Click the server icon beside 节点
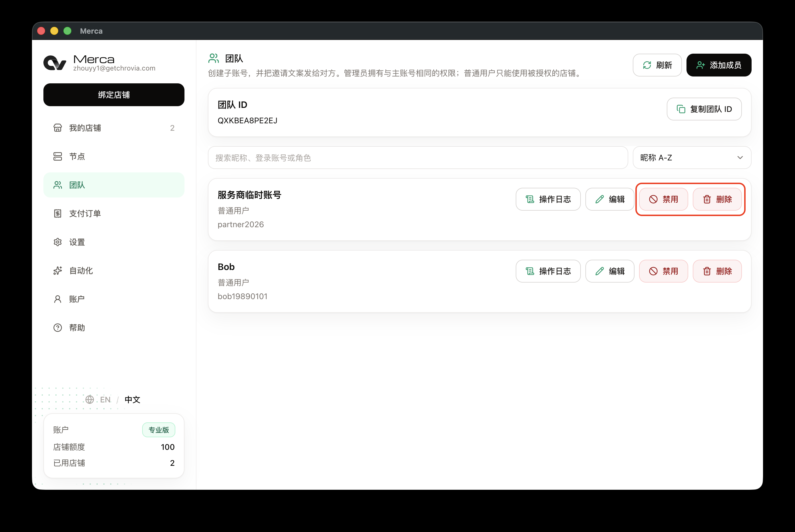This screenshot has width=795, height=532. click(58, 156)
